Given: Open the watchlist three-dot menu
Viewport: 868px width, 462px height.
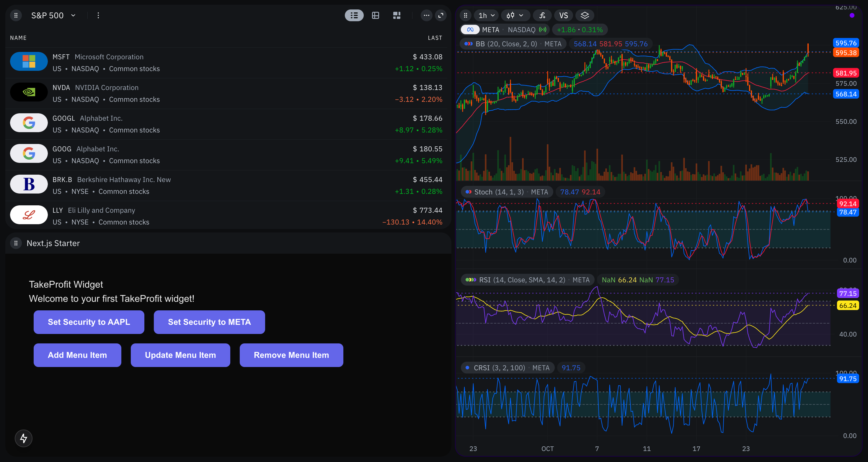Looking at the screenshot, I should coord(426,16).
